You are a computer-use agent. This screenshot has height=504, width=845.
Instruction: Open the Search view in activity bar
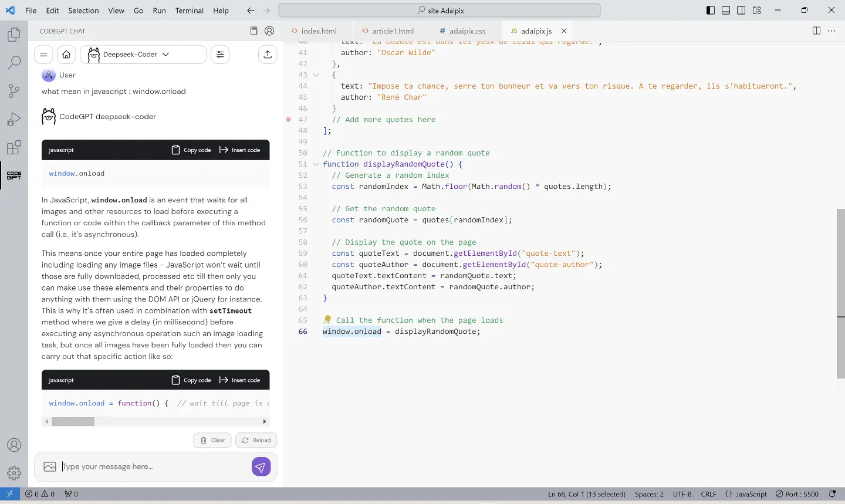[x=14, y=62]
